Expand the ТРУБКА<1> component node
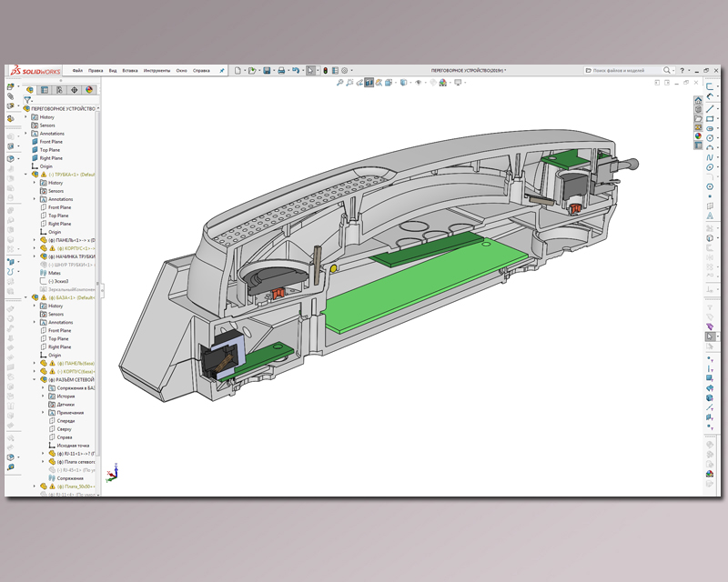The height and width of the screenshot is (582, 728). [25, 175]
